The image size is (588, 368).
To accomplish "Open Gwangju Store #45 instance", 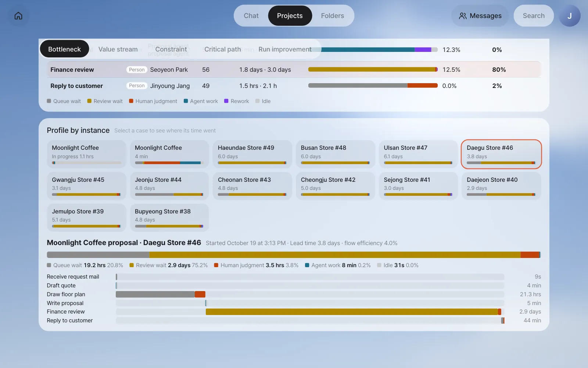I will coord(86,186).
